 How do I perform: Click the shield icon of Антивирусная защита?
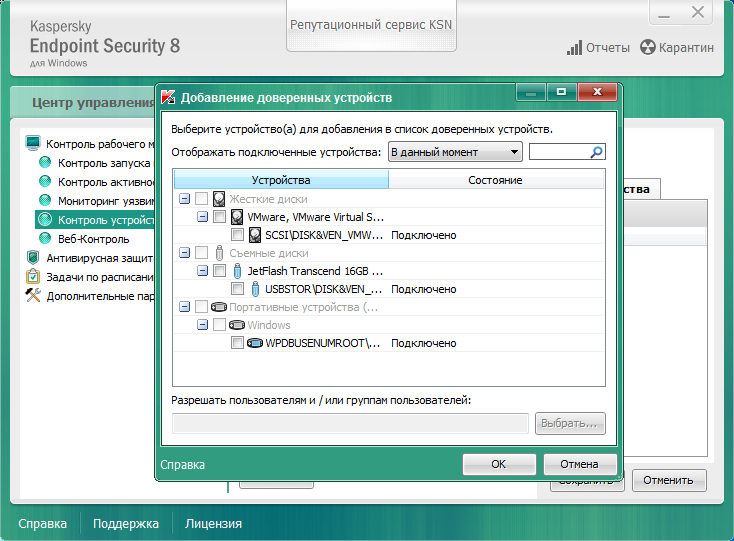tap(33, 257)
